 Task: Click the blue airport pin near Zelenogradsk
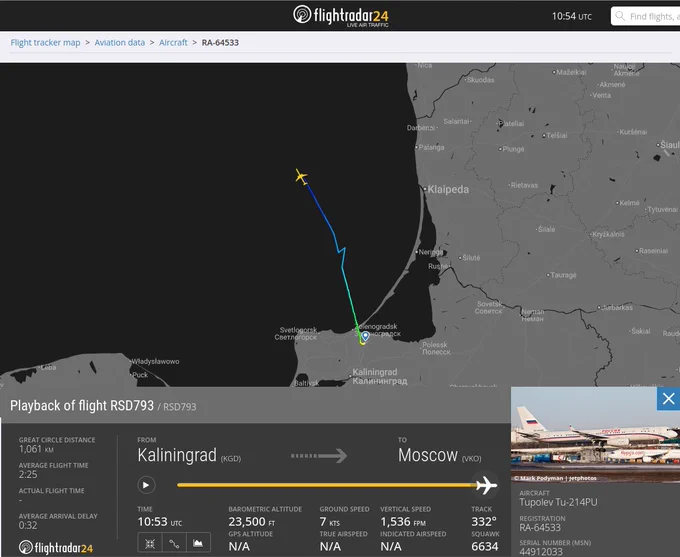pyautogui.click(x=366, y=336)
